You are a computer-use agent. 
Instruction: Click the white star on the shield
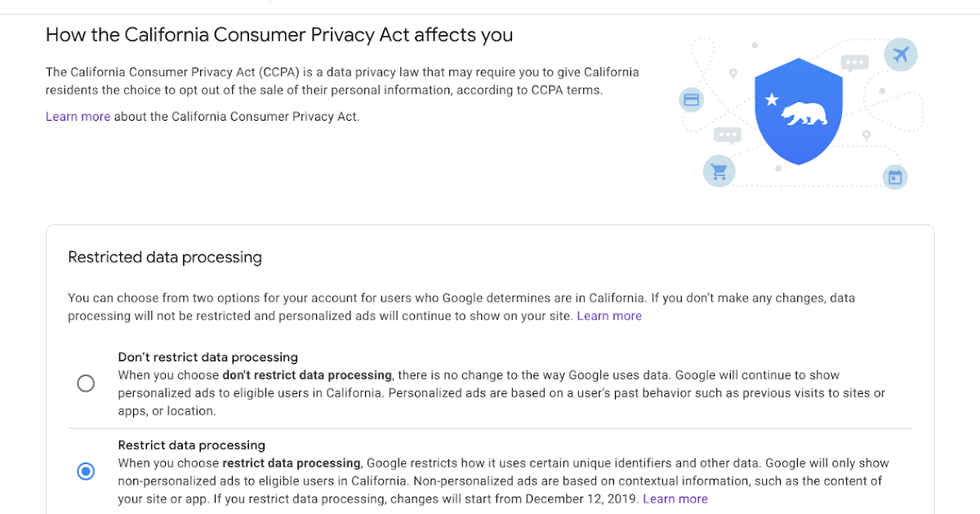click(x=771, y=100)
